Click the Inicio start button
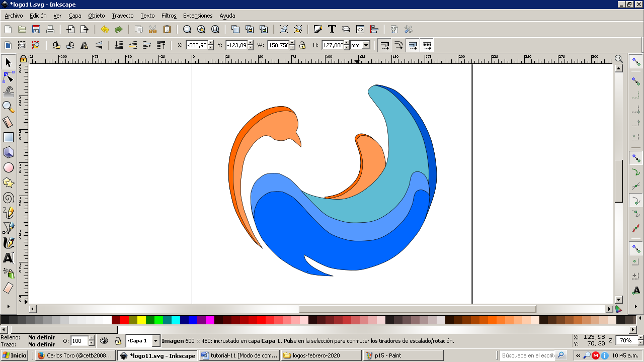Screen dimensions: 644x362 (15, 355)
